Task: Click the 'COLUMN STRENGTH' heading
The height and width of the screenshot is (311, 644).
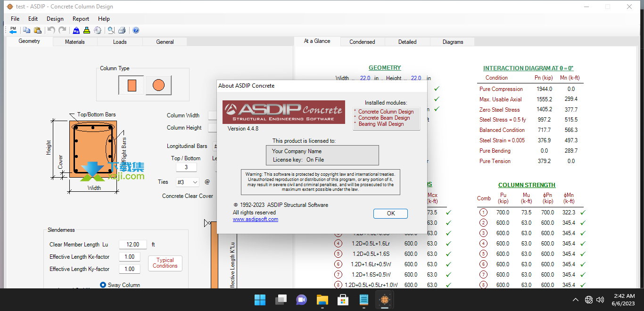Action: (x=527, y=185)
